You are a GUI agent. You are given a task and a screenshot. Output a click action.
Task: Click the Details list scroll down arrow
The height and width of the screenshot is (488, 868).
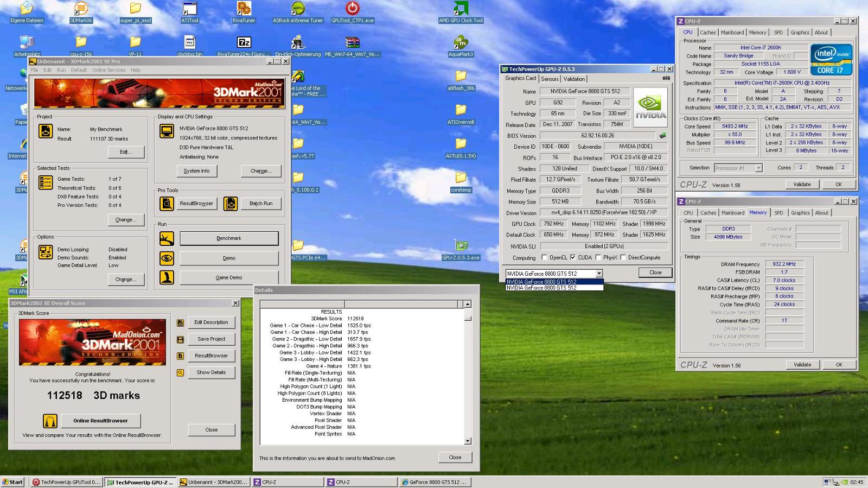pos(468,441)
